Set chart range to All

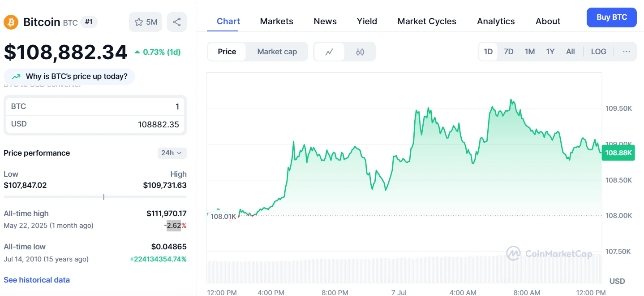click(x=571, y=52)
